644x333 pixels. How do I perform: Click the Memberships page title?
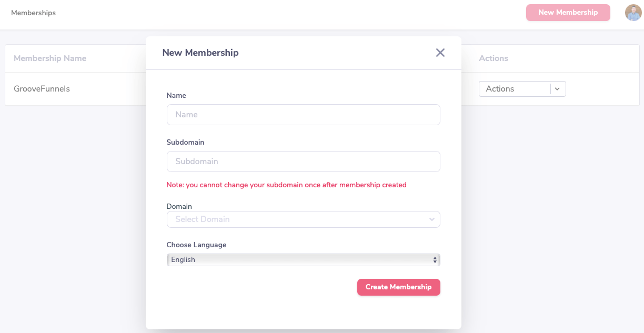(x=33, y=13)
